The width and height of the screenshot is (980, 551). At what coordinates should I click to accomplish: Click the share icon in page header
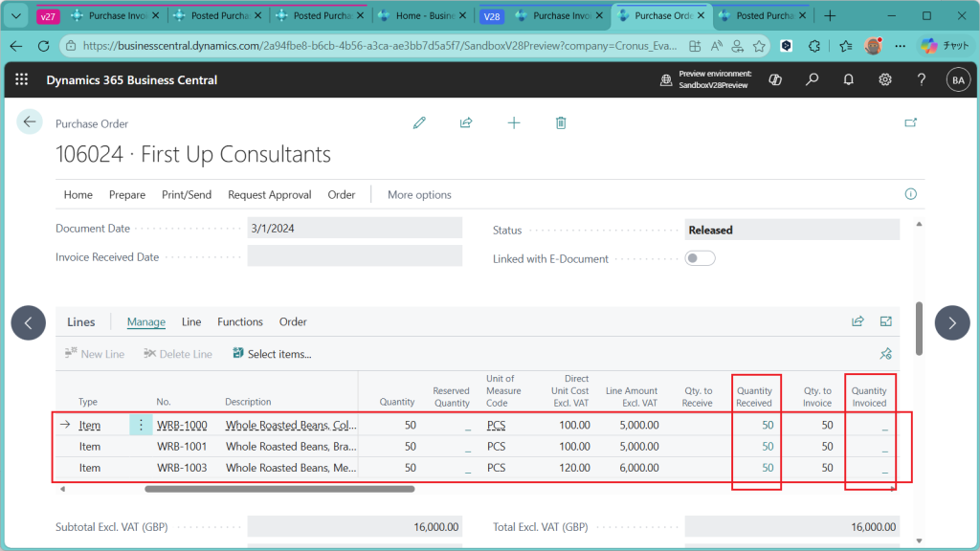tap(466, 122)
